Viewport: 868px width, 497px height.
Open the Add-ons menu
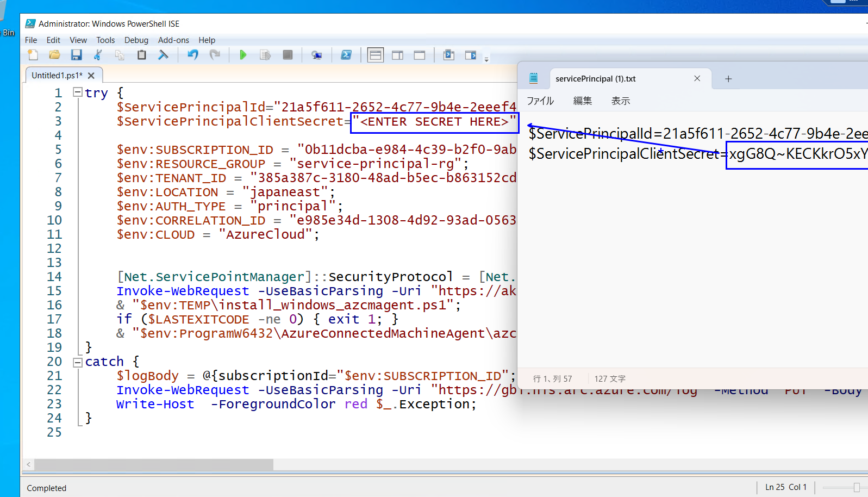(x=173, y=40)
